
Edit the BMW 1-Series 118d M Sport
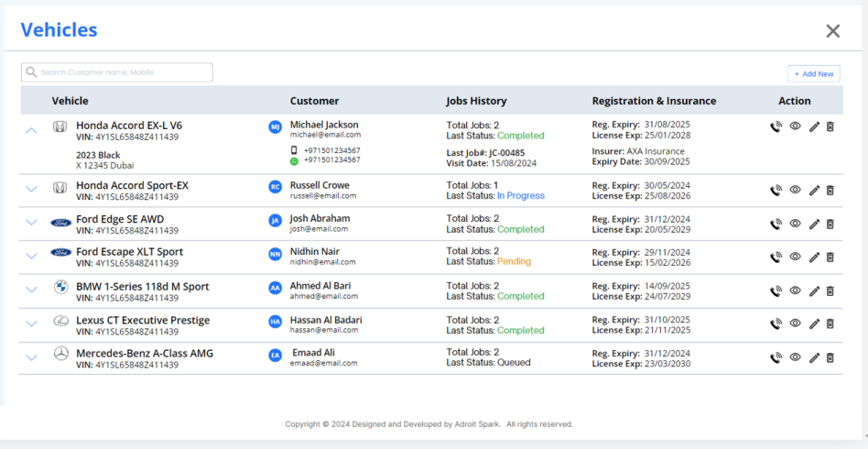tap(814, 291)
